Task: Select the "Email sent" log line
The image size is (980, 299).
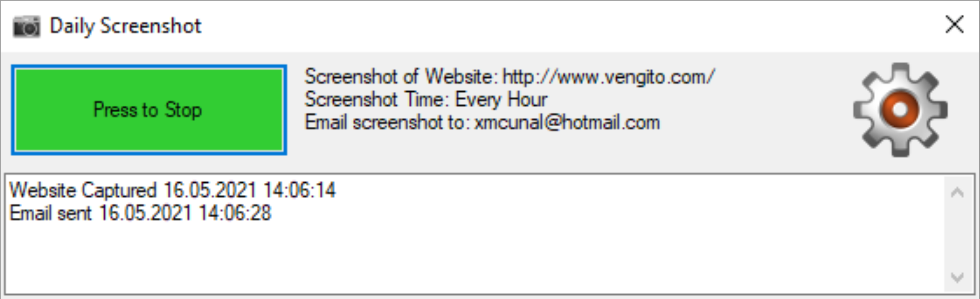Action: [x=140, y=213]
